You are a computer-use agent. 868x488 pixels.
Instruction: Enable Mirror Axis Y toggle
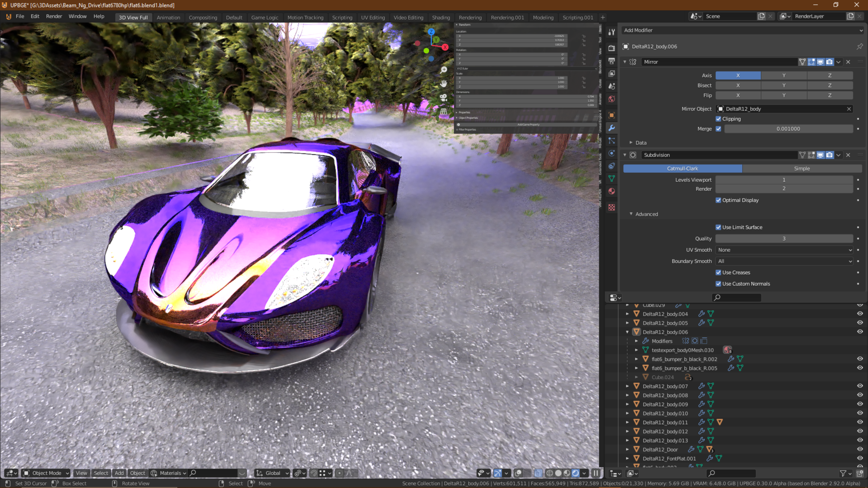(784, 75)
